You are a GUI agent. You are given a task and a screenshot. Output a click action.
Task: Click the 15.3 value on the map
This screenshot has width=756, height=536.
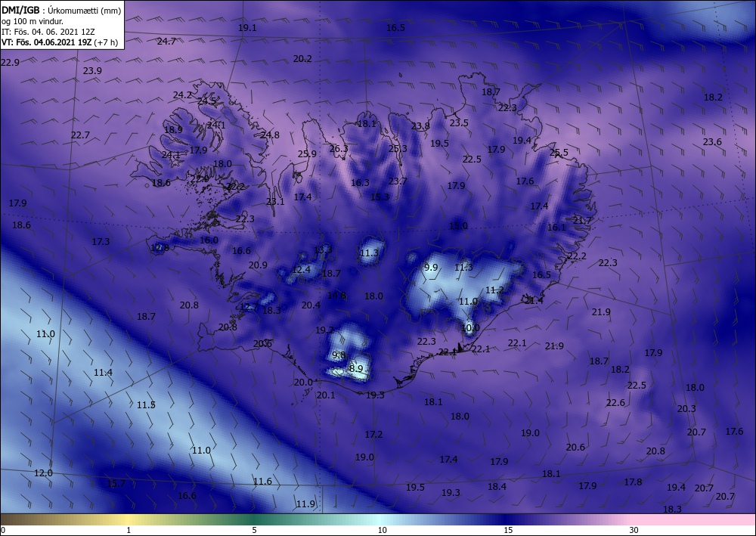380,197
